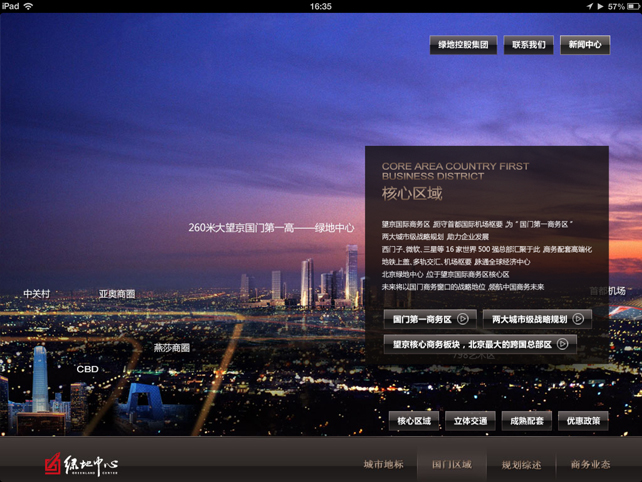Switch to the 商务业态 tab
Screen dimensions: 642x482
pyautogui.click(x=590, y=465)
